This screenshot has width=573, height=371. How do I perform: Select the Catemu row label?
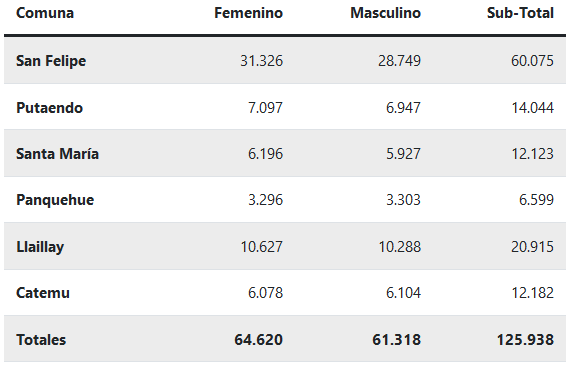point(43,293)
